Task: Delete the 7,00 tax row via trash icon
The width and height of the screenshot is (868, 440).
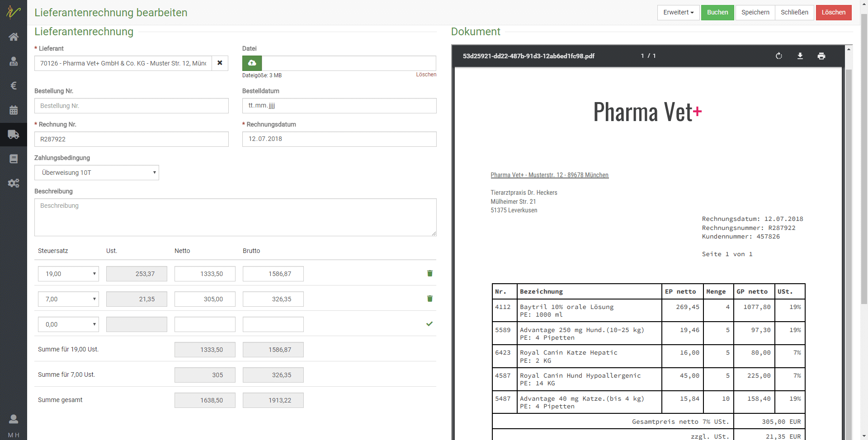Action: coord(429,299)
